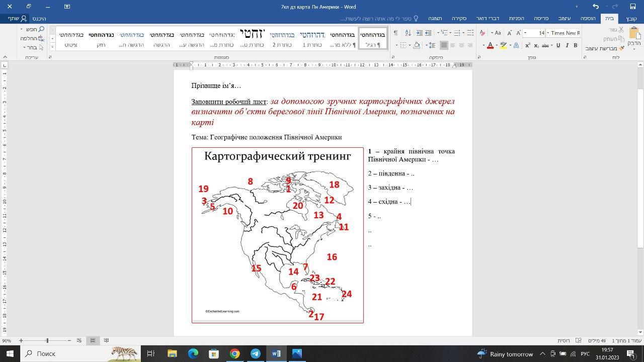The image size is (644, 362).
Task: Toggle Subscript formatting
Action: (x=536, y=45)
